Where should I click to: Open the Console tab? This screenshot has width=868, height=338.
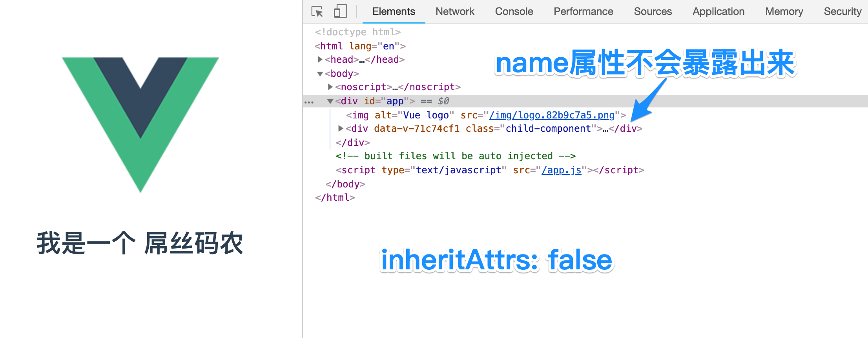(514, 11)
